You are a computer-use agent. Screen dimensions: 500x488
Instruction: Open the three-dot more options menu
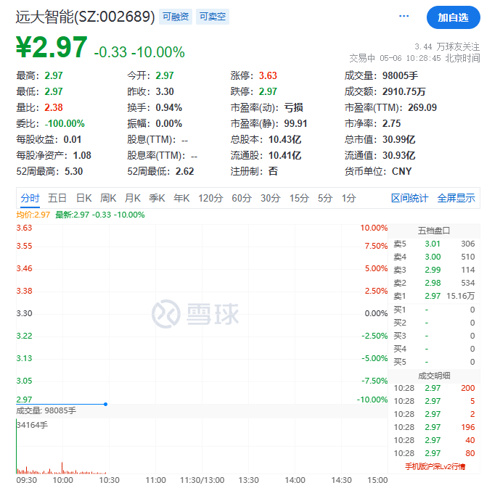tap(404, 16)
